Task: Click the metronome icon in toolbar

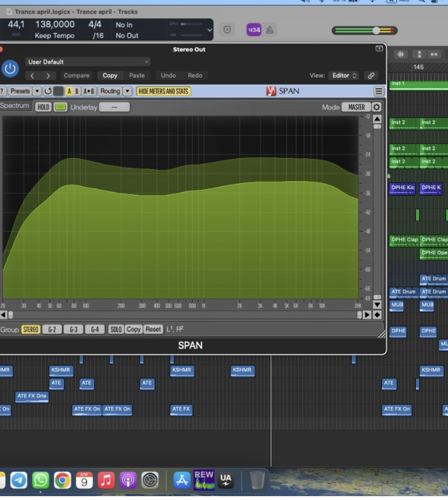Action: [x=270, y=30]
